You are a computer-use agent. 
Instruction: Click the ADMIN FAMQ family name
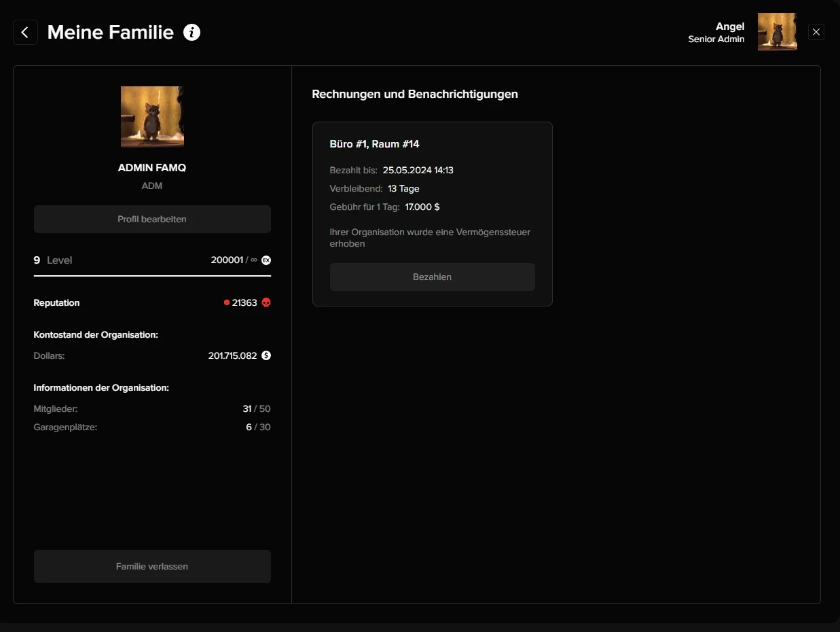tap(152, 168)
